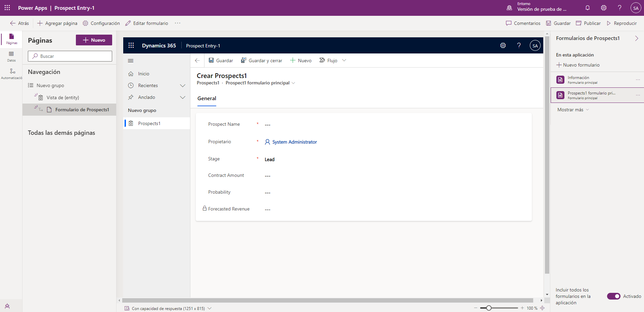644x312 pixels.
Task: Click Flujo button
Action: coord(328,61)
